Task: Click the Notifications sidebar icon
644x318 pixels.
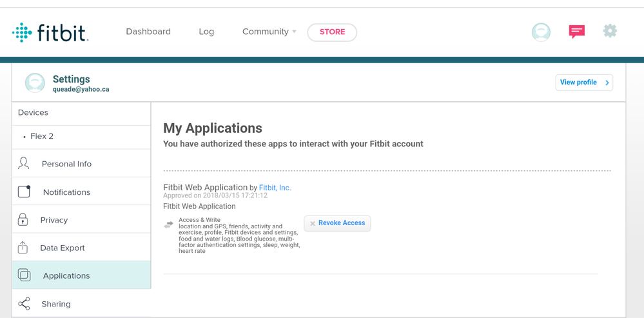Action: coord(24,192)
